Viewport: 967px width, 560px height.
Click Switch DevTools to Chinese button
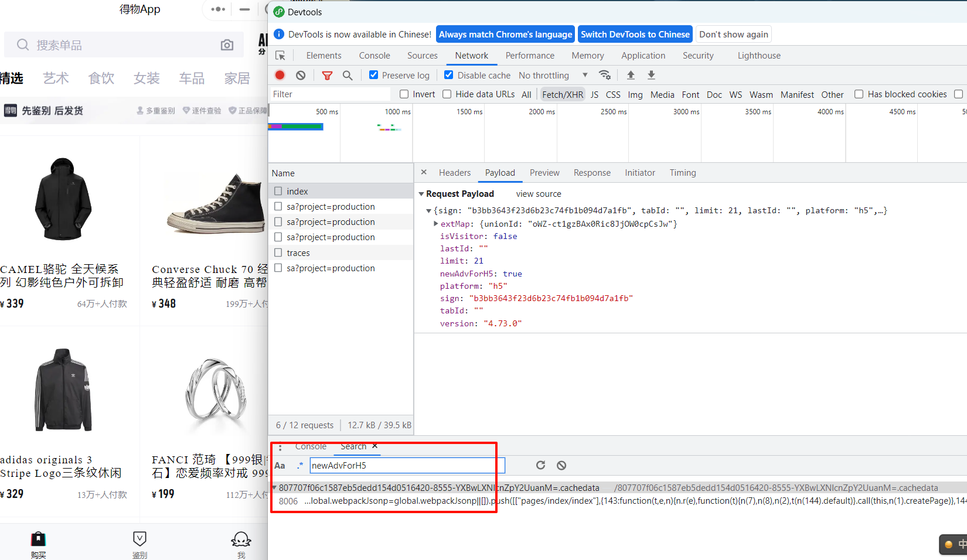(635, 34)
